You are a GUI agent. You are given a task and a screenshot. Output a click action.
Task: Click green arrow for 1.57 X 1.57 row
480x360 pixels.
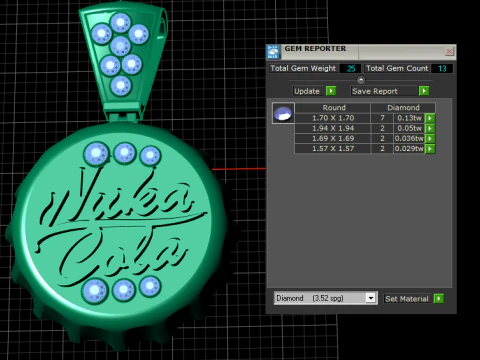tap(430, 149)
